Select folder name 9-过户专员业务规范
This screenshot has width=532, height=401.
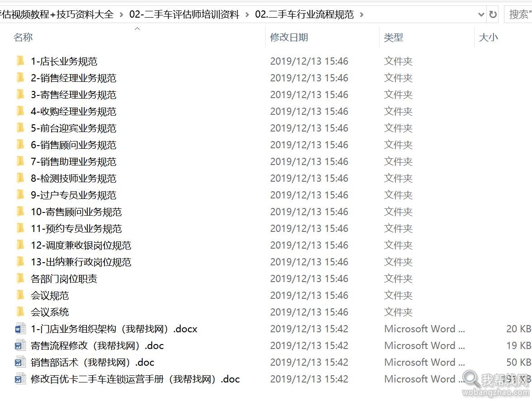point(74,195)
